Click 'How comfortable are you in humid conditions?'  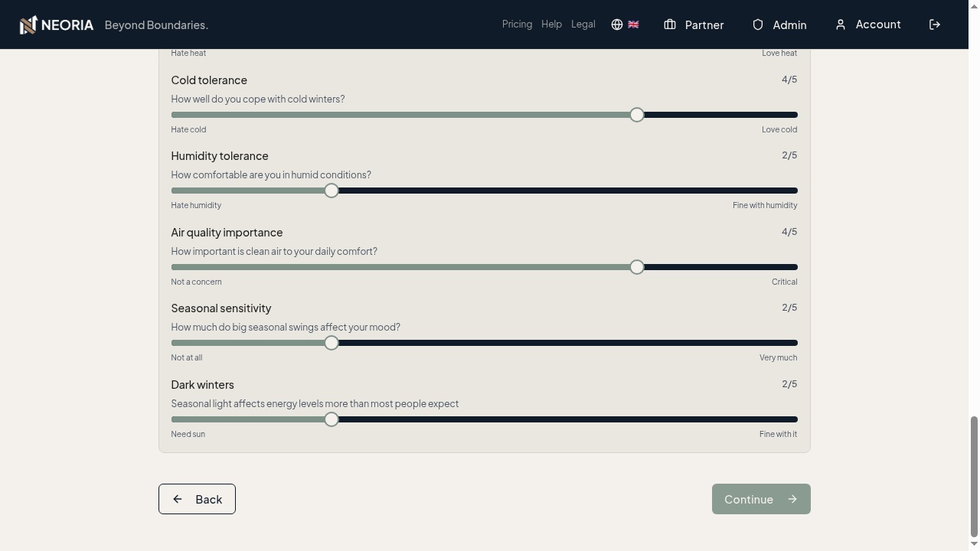tap(271, 175)
